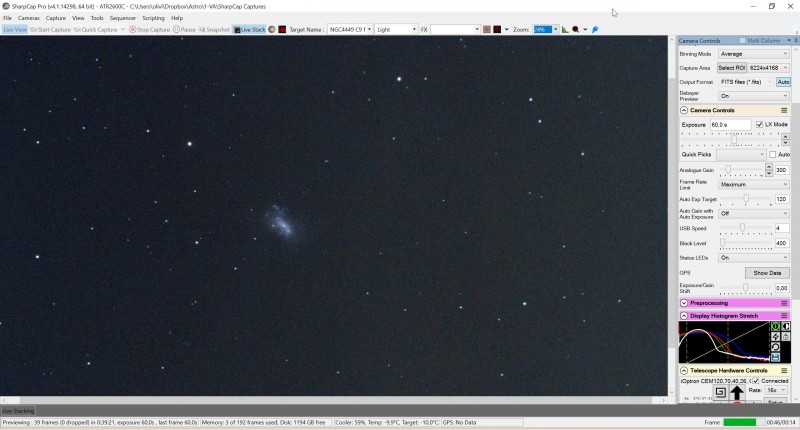Click the GPS Show Data button
800x430 pixels.
767,273
